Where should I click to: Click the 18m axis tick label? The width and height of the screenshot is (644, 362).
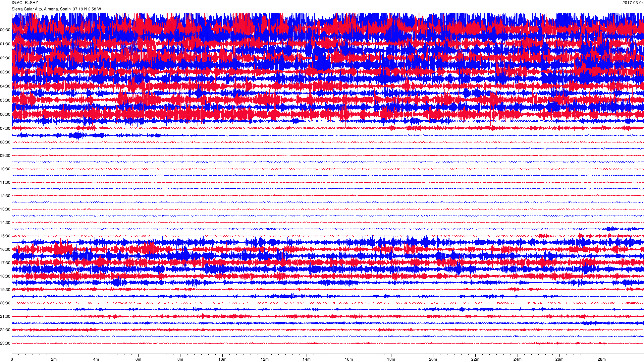point(391,359)
